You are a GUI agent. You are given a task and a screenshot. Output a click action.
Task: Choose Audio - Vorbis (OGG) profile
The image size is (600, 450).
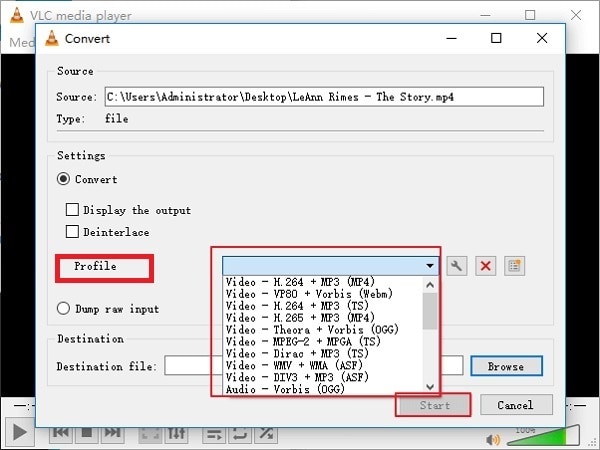click(x=322, y=389)
